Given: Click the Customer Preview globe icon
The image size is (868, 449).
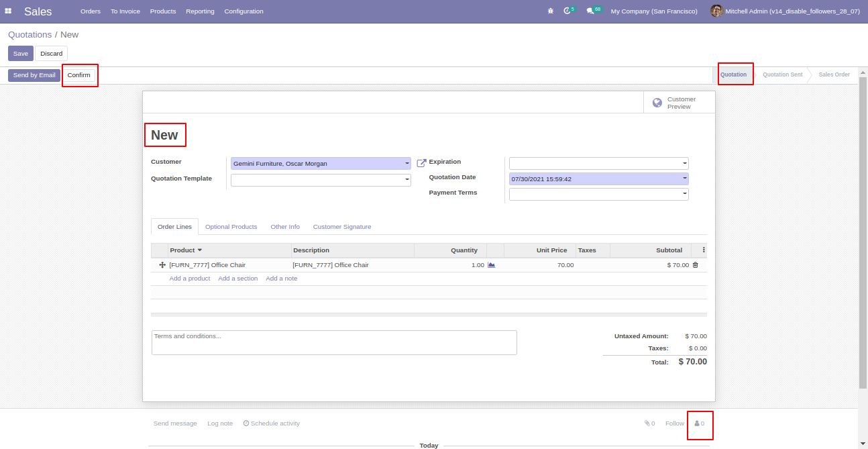Looking at the screenshot, I should 657,103.
